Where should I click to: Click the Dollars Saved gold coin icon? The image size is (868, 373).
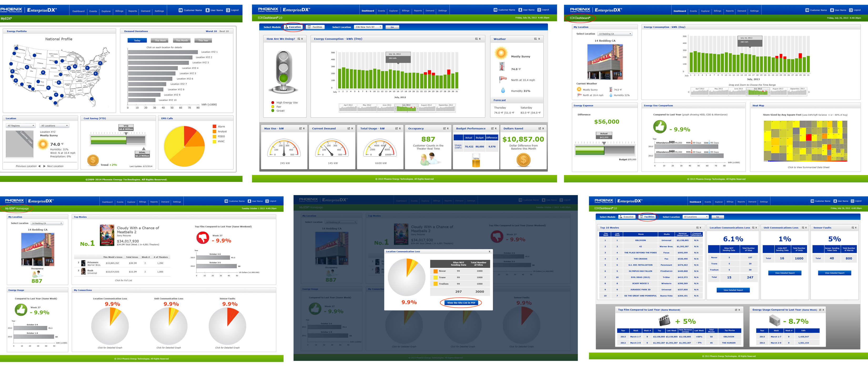523,160
